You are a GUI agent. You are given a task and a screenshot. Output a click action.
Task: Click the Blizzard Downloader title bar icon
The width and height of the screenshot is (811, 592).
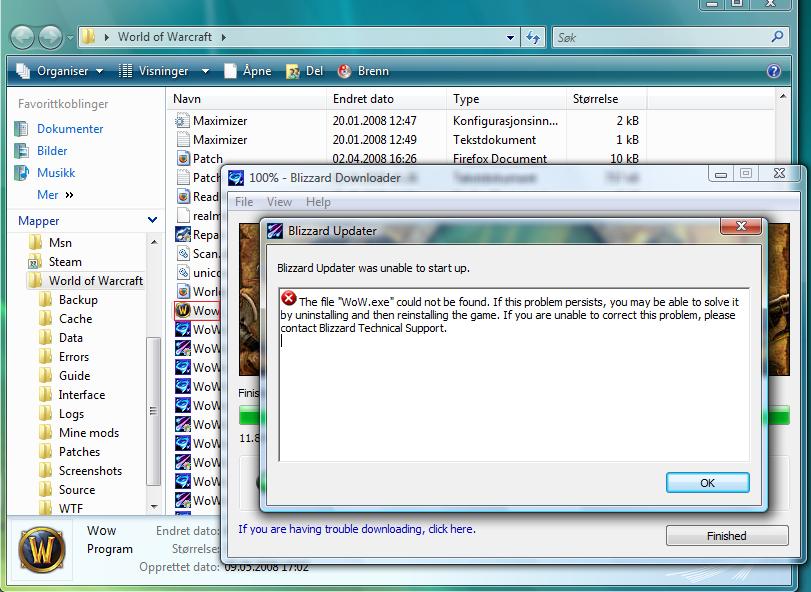click(236, 178)
